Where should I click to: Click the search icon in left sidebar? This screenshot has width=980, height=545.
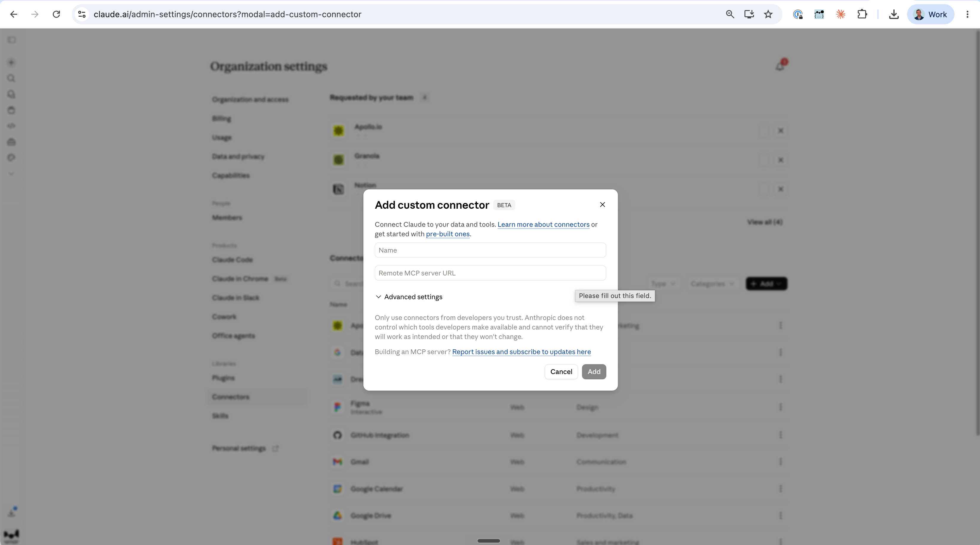coord(11,78)
